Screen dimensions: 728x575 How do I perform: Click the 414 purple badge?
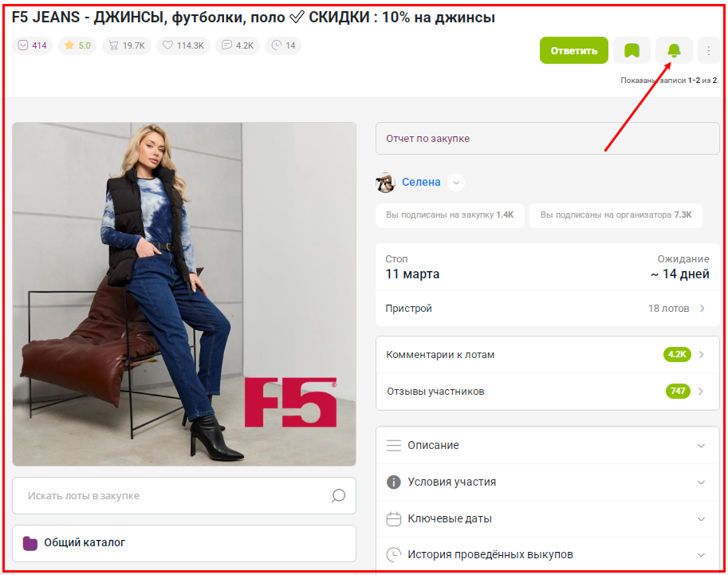(33, 45)
